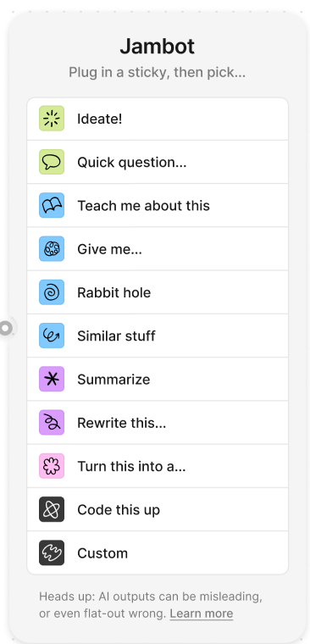Click the Rewrite this squiggle icon

click(52, 423)
